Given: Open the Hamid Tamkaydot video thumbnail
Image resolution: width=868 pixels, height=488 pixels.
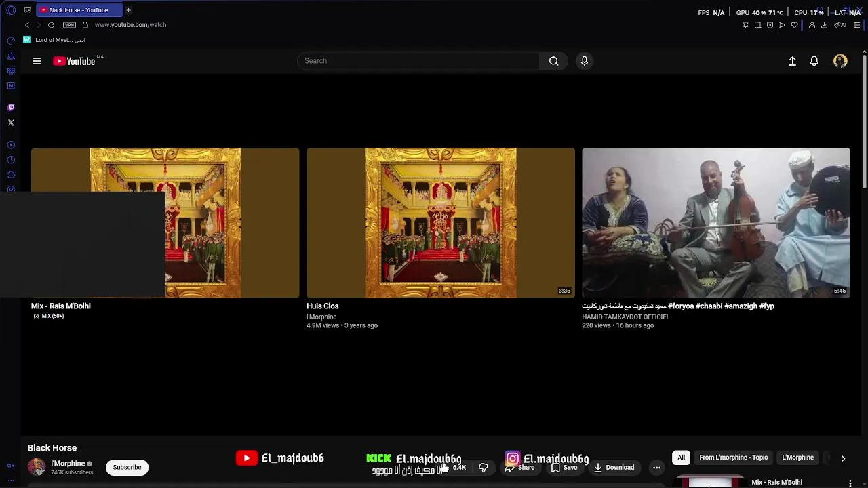Looking at the screenshot, I should [716, 223].
